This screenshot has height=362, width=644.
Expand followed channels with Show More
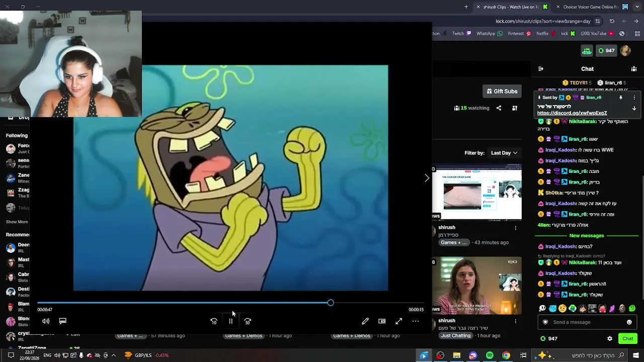pyautogui.click(x=17, y=222)
